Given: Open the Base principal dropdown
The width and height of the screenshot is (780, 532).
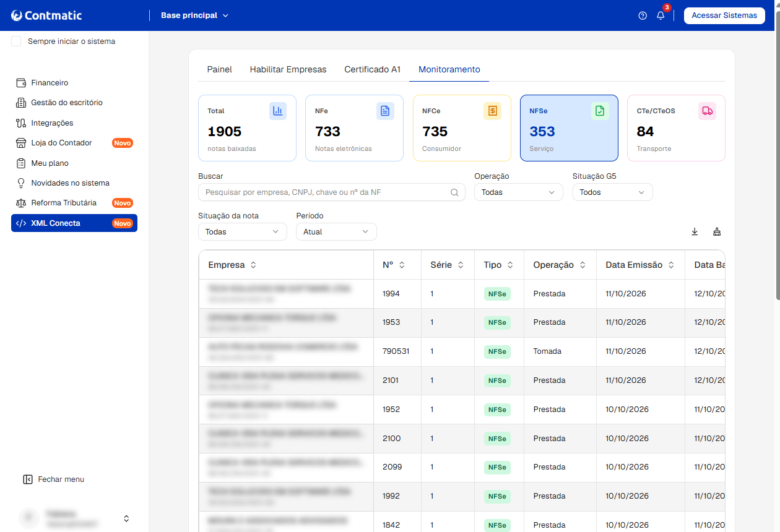Looking at the screenshot, I should tap(194, 15).
